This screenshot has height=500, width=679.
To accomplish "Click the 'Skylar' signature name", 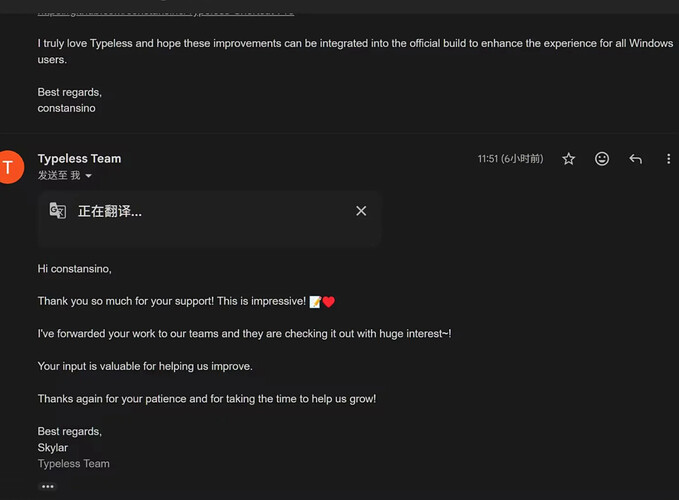I will [x=53, y=448].
